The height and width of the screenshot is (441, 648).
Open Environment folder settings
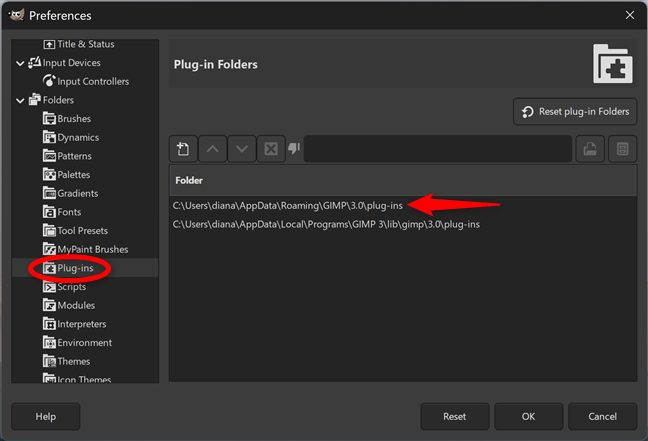pyautogui.click(x=78, y=342)
